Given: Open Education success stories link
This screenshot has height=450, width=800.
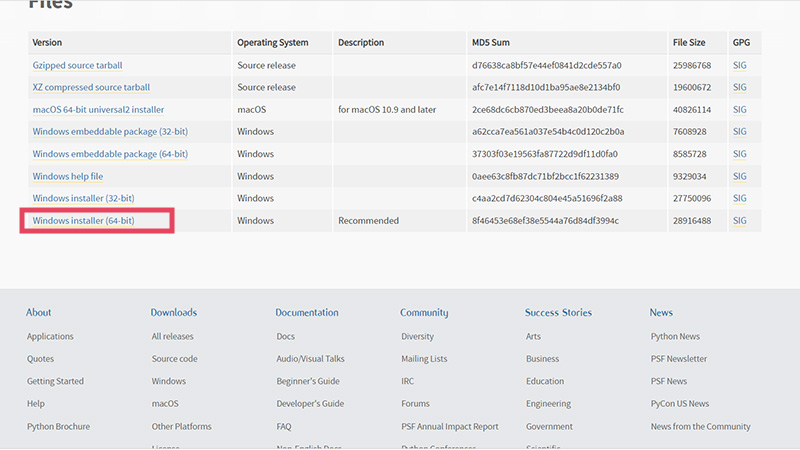Looking at the screenshot, I should click(x=545, y=381).
